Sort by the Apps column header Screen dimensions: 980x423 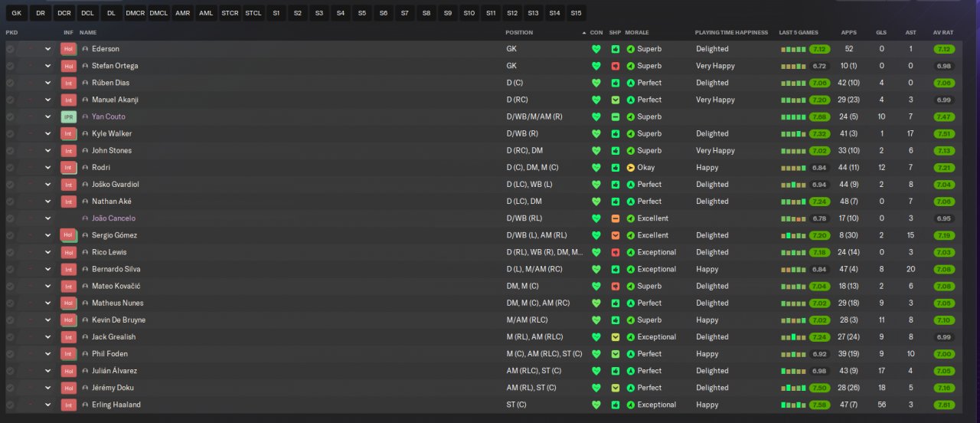click(x=849, y=32)
